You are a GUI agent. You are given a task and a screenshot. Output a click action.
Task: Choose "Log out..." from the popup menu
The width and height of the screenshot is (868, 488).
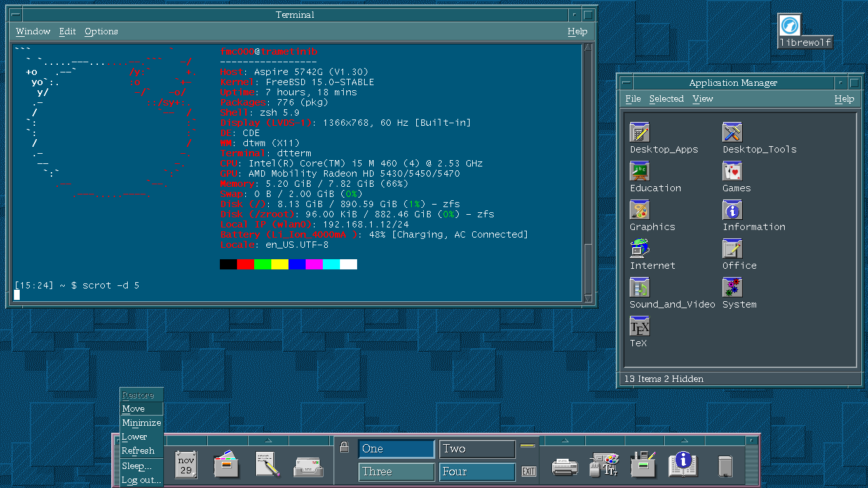[141, 480]
